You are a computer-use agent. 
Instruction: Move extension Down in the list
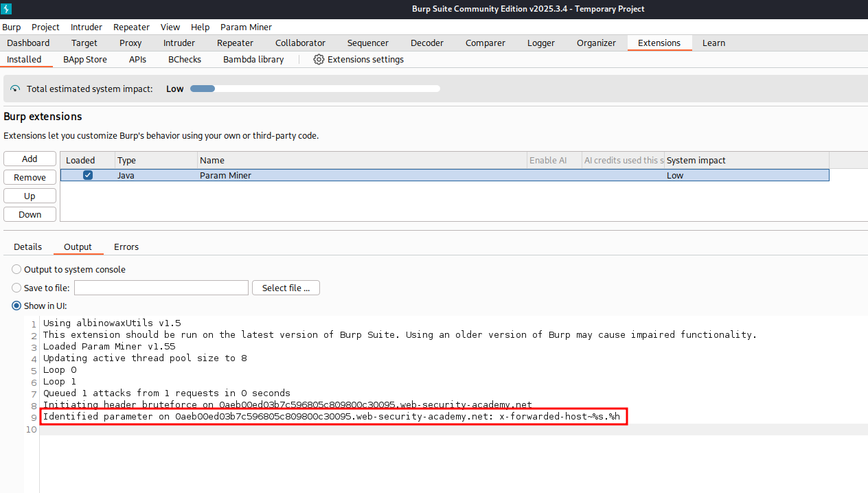pyautogui.click(x=30, y=215)
